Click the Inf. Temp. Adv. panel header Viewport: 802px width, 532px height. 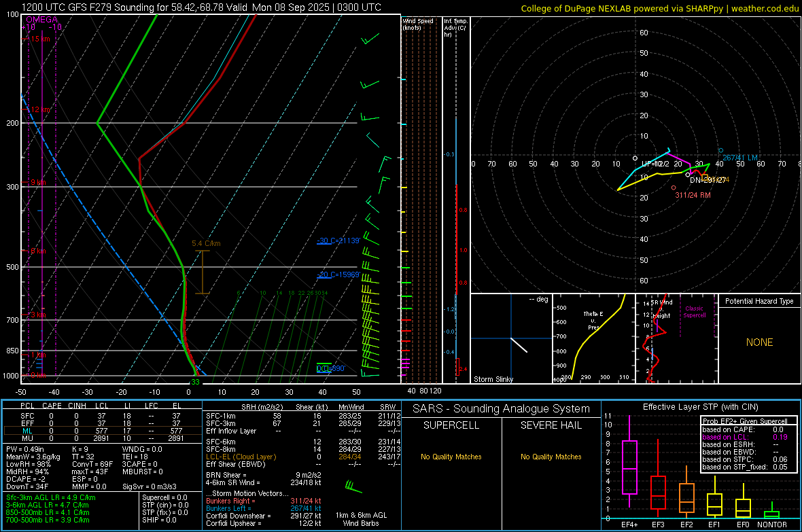(455, 28)
